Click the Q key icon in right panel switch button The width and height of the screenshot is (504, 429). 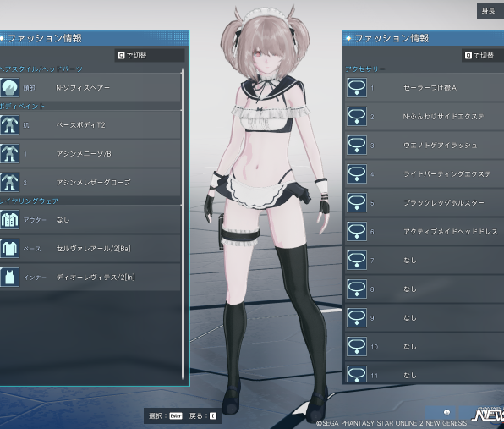point(468,56)
